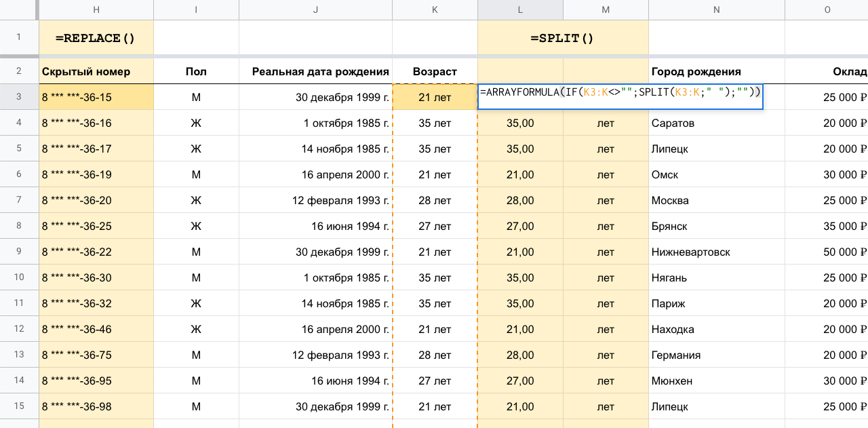Click salary 35 000 ₽ cell
The width and height of the screenshot is (868, 428).
coord(827,226)
